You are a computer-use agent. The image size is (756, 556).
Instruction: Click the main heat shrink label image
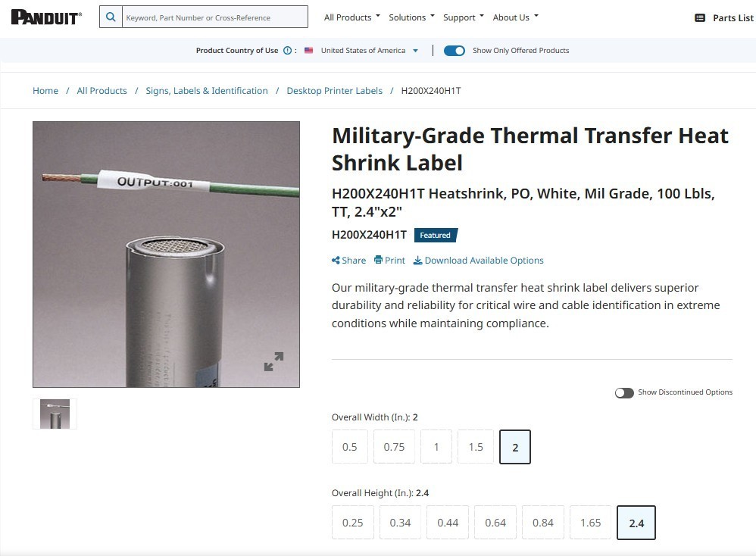pyautogui.click(x=167, y=254)
